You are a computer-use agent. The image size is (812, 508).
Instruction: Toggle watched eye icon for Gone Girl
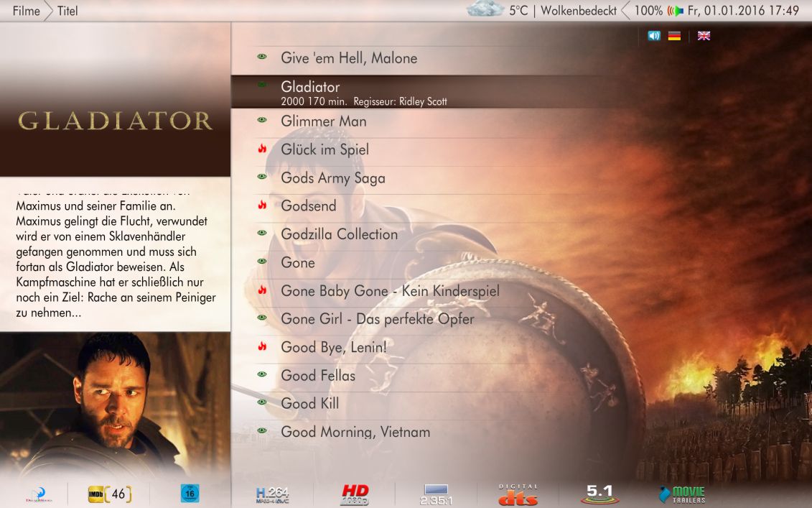tap(262, 318)
